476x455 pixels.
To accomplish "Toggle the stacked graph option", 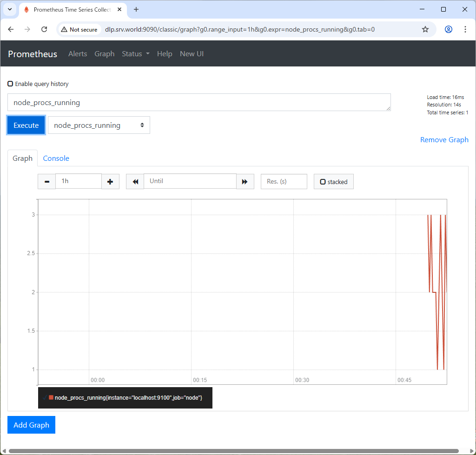I will coord(333,182).
